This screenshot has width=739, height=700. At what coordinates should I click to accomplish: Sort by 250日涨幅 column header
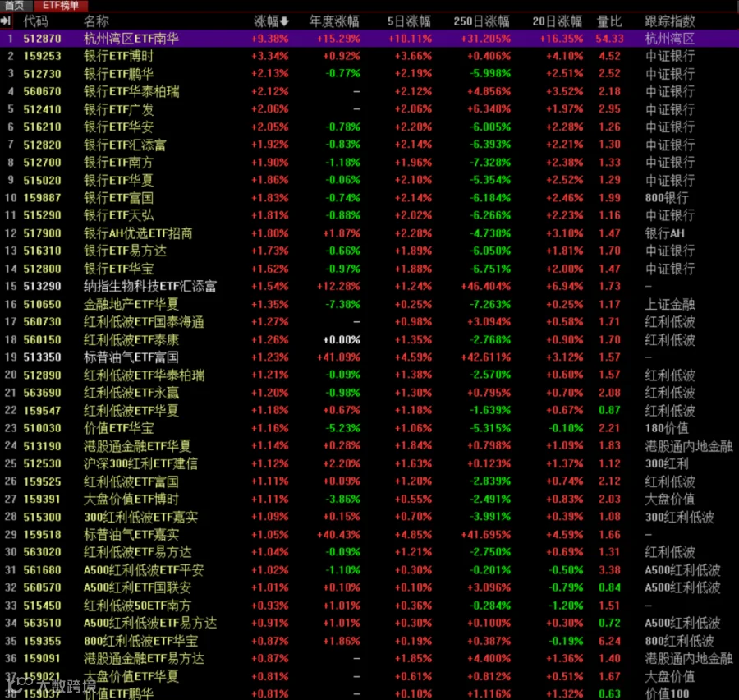coord(481,21)
